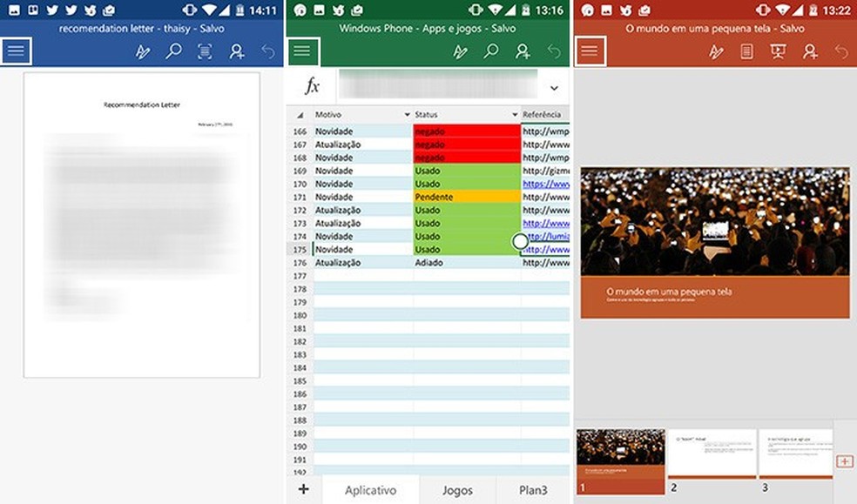The image size is (857, 504).
Task: Tap the Excel formula bar input
Action: (x=438, y=84)
